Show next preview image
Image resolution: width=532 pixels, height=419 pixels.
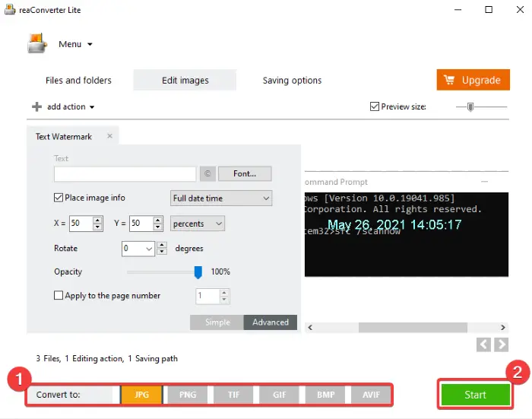tap(502, 344)
